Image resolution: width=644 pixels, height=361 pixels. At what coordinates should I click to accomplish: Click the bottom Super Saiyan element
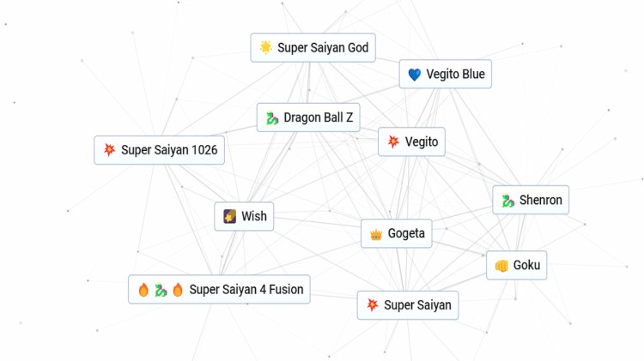pos(408,305)
